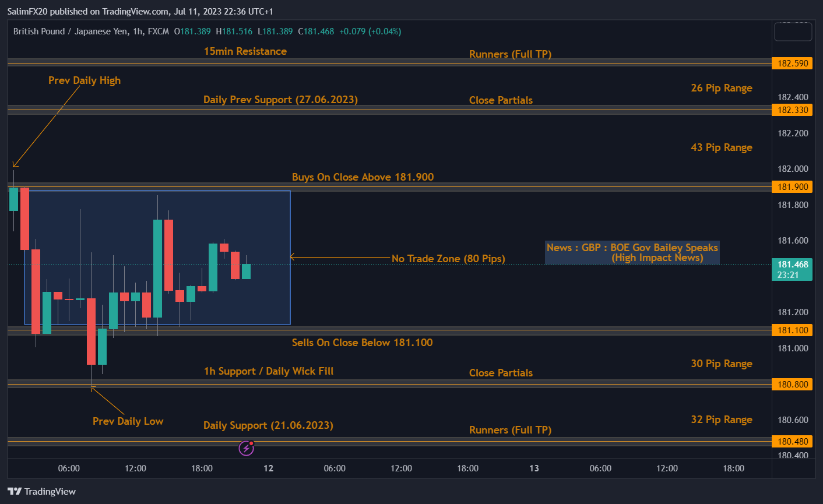Click the British Pound / Japanese Yen title
The image size is (823, 504).
click(72, 31)
